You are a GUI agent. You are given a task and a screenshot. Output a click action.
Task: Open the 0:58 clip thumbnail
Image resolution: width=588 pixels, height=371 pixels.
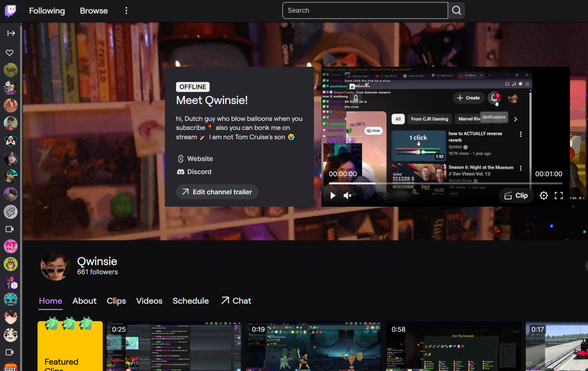coord(454,346)
